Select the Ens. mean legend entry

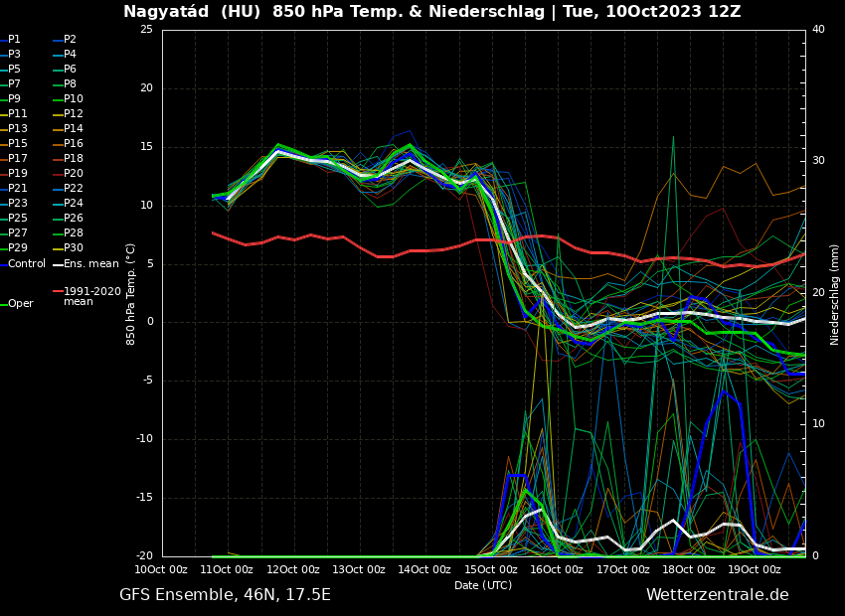pyautogui.click(x=90, y=264)
